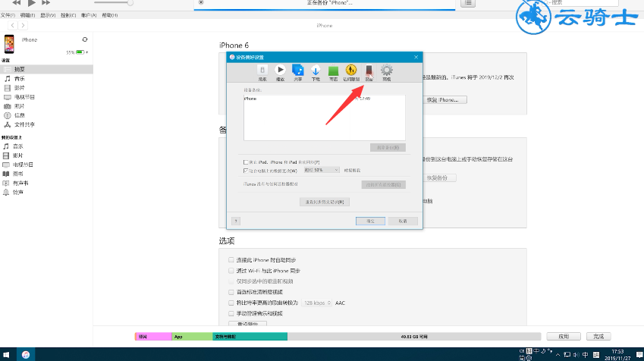644x361 pixels.
Task: Open the 帮助 Help menu
Action: 110,15
